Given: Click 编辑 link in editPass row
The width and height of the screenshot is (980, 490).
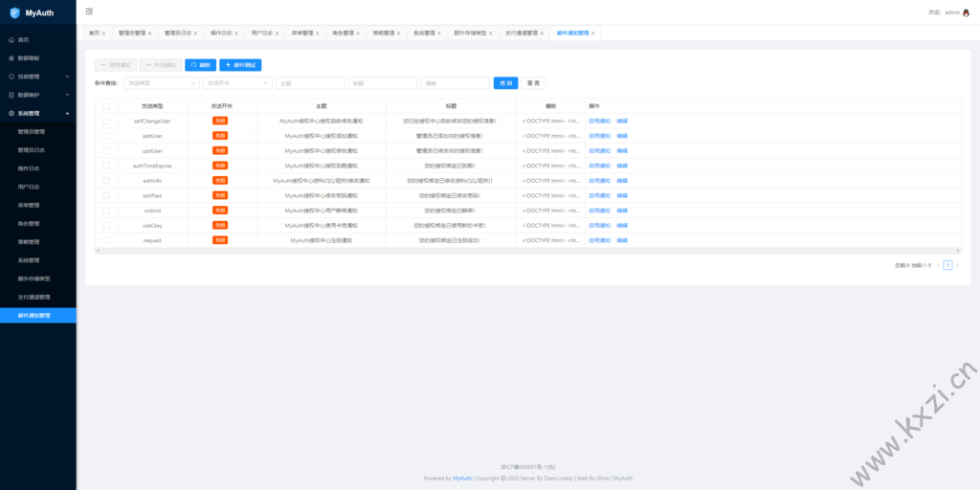Looking at the screenshot, I should pos(622,195).
